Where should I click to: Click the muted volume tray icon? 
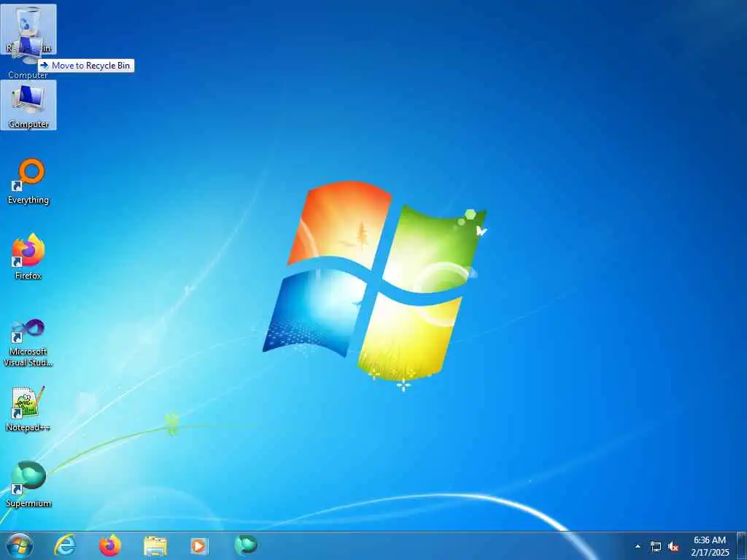tap(673, 547)
